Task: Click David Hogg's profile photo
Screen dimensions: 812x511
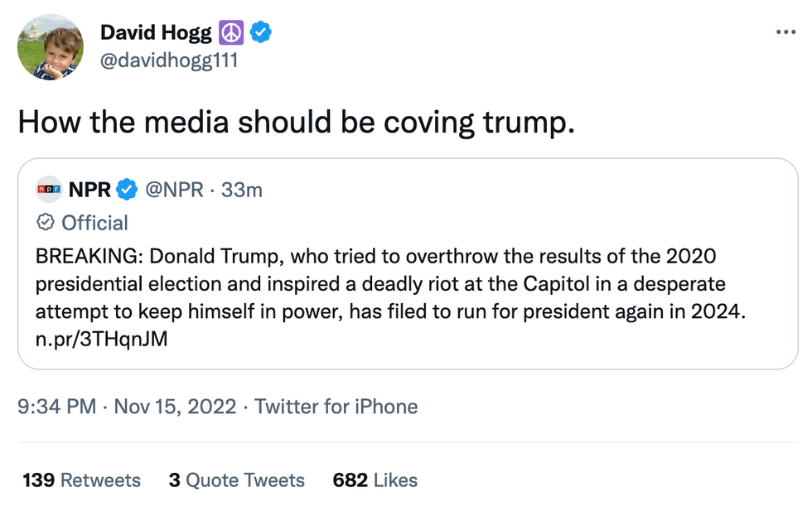Action: tap(51, 47)
